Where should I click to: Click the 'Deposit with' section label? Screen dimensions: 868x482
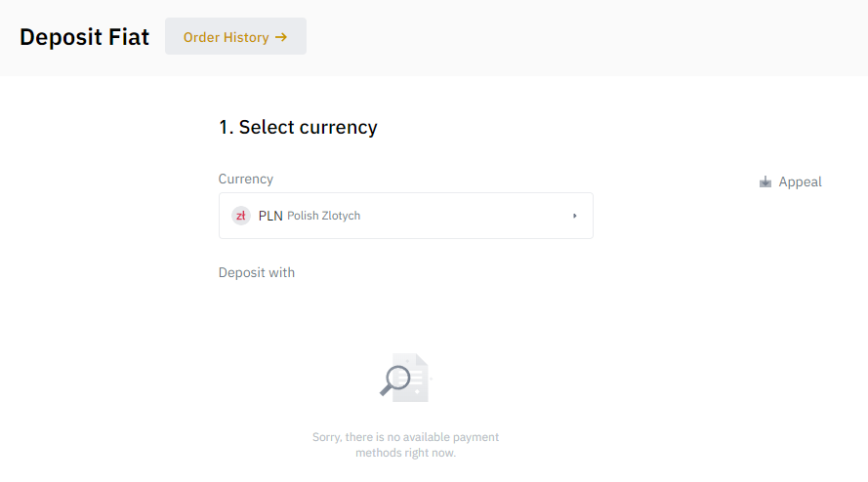257,272
